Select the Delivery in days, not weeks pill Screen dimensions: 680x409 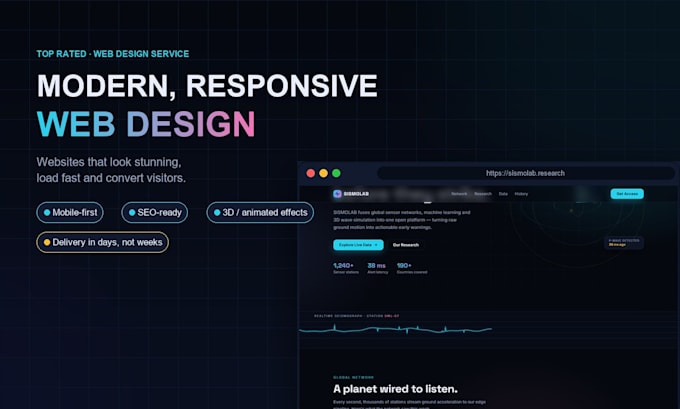pyautogui.click(x=102, y=242)
